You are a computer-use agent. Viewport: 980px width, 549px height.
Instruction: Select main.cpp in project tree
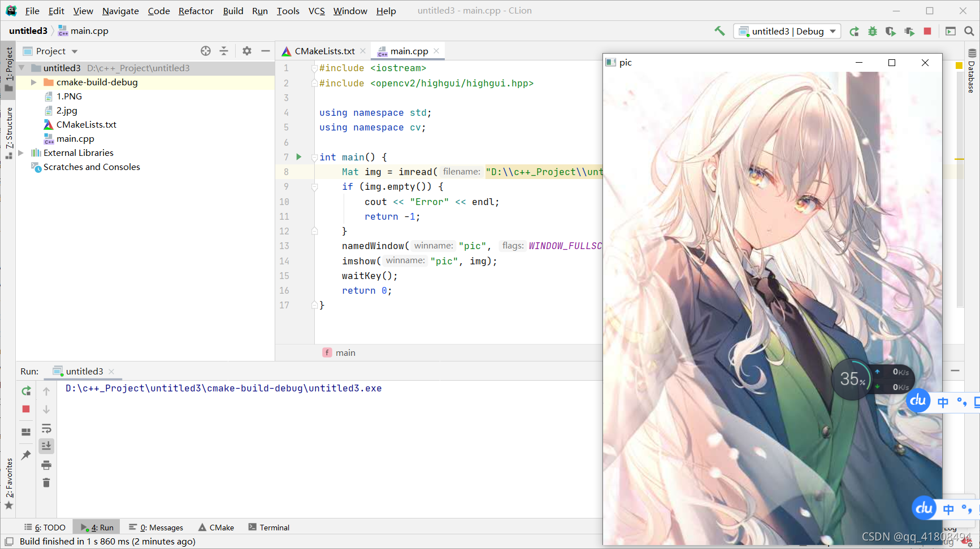[x=75, y=138]
